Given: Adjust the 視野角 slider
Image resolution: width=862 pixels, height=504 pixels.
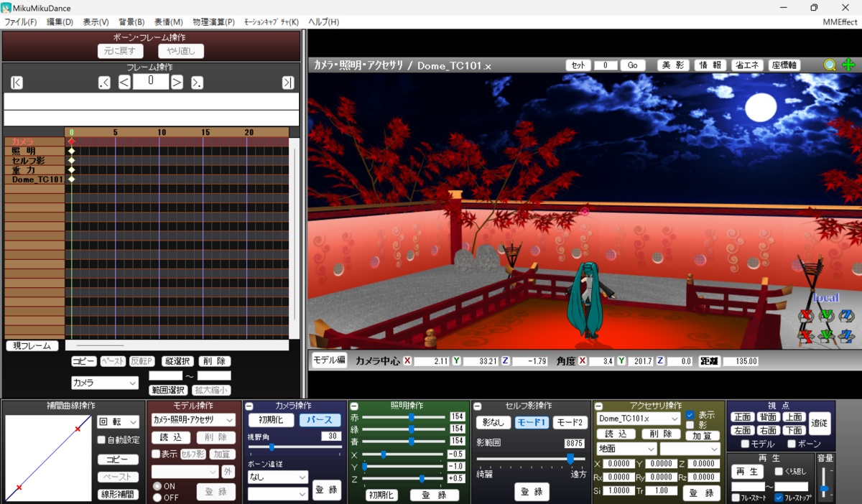Looking at the screenshot, I should pos(295,447).
